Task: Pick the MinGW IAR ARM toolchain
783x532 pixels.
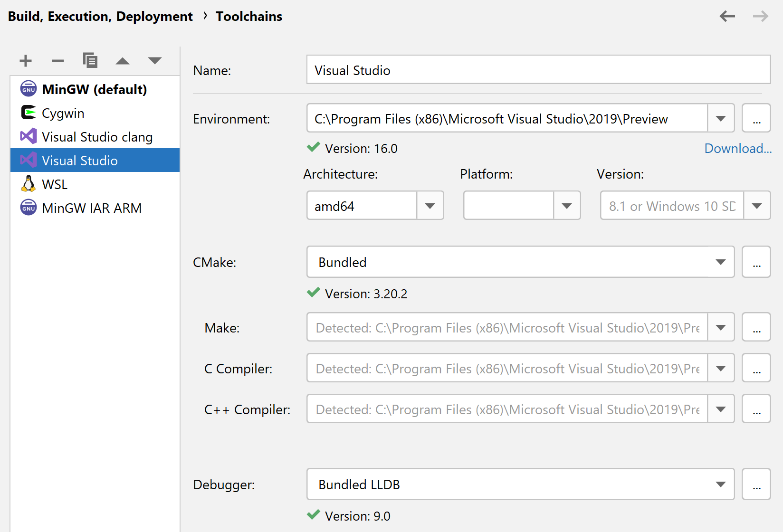Action: click(91, 208)
